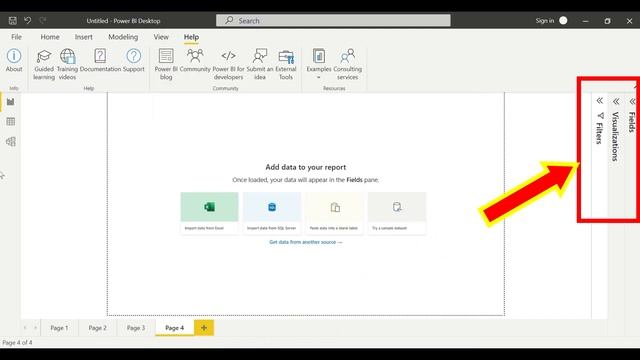The width and height of the screenshot is (640, 360).
Task: Switch to Model view in left sidebar
Action: coord(11,142)
